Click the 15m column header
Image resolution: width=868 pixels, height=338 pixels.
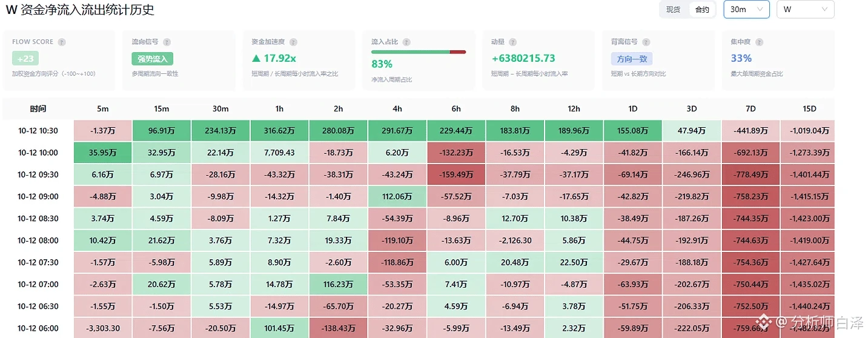click(162, 109)
